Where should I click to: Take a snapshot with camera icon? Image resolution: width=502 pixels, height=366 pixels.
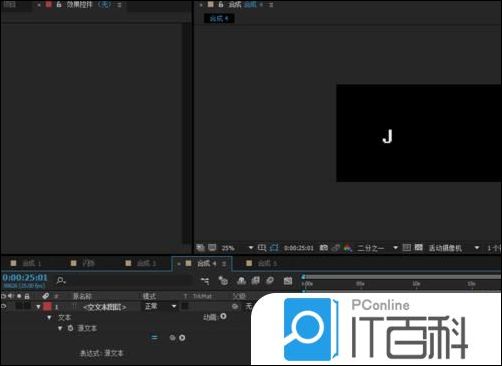(324, 248)
